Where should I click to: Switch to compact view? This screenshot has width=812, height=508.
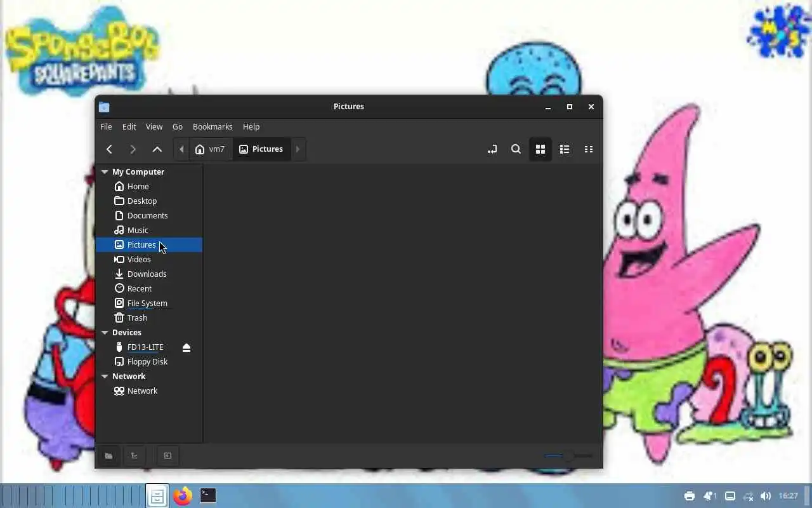click(x=589, y=149)
